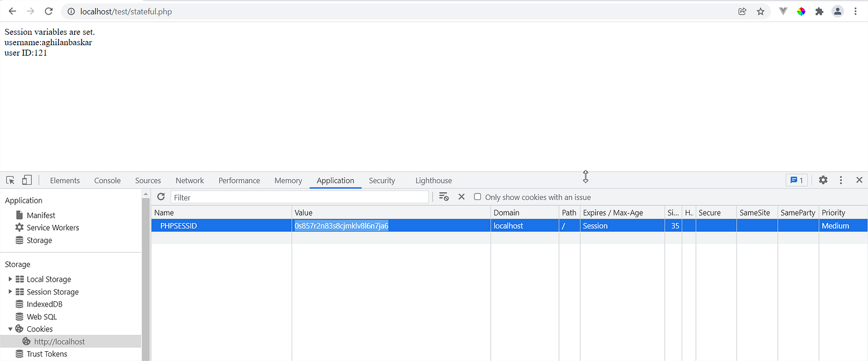Screen dimensions: 868x361
Task: Switch to the Performance tab
Action: [x=239, y=180]
